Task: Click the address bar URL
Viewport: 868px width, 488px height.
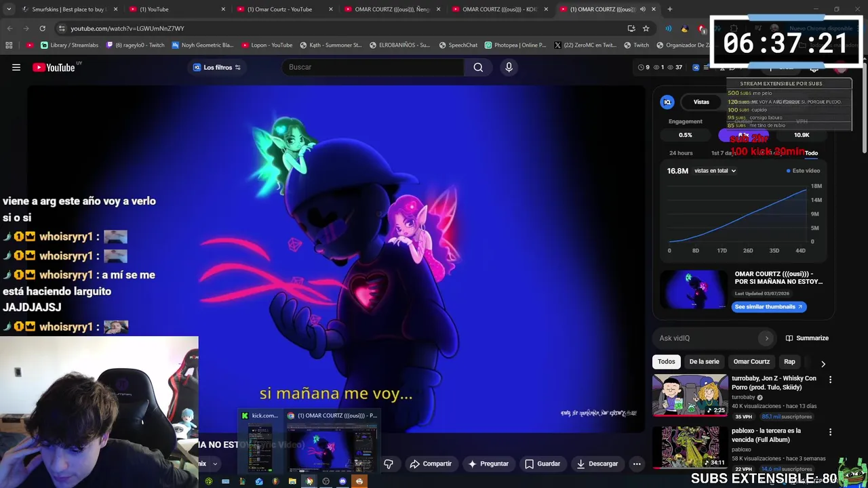Action: [127, 28]
